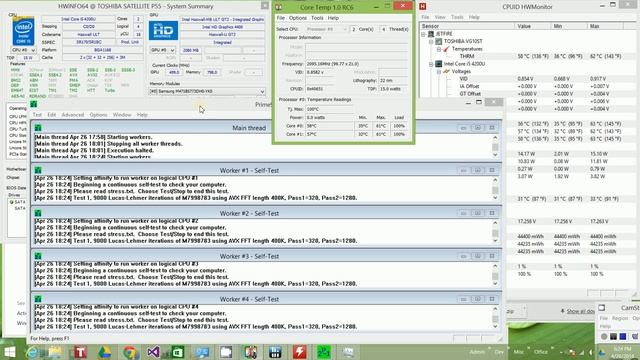Open Internet Explorer from the taskbar
640x360 pixels.
(x=32, y=352)
